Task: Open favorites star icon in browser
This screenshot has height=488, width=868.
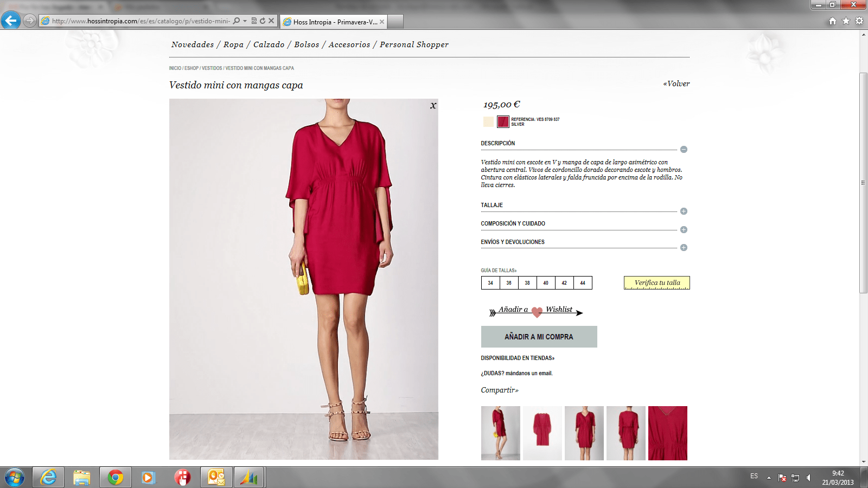Action: click(846, 21)
